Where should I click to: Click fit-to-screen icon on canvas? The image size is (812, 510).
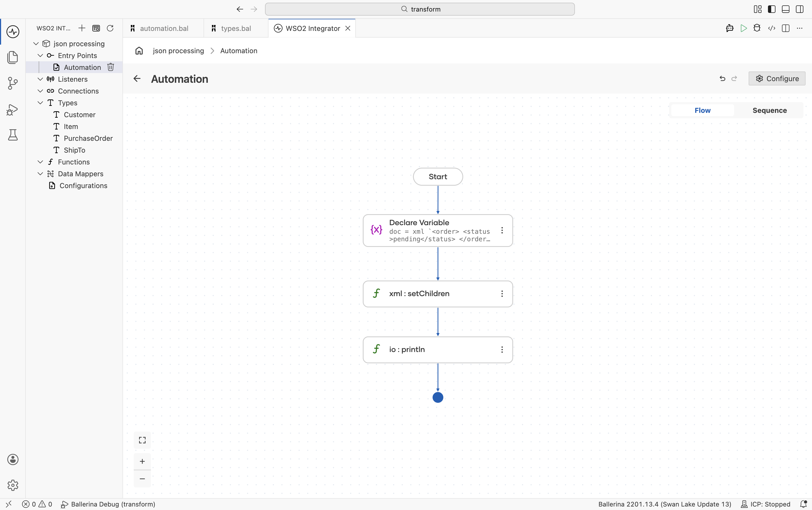click(x=142, y=440)
